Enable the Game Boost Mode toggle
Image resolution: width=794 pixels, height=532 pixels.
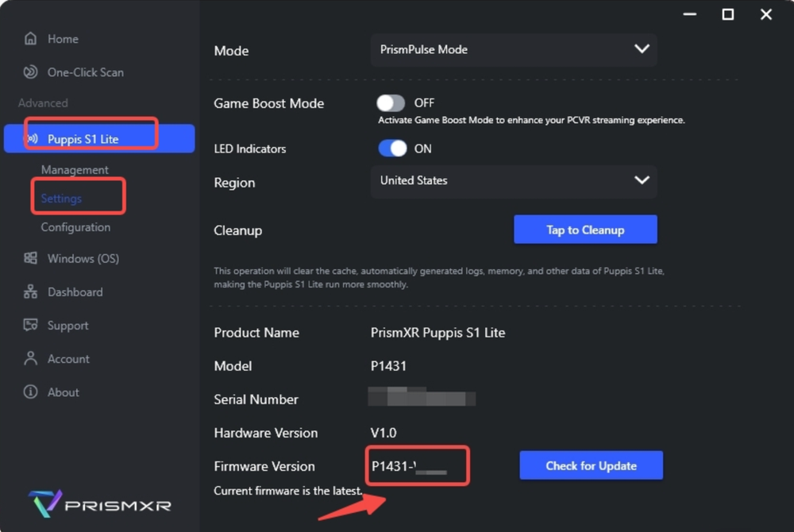[x=391, y=103]
